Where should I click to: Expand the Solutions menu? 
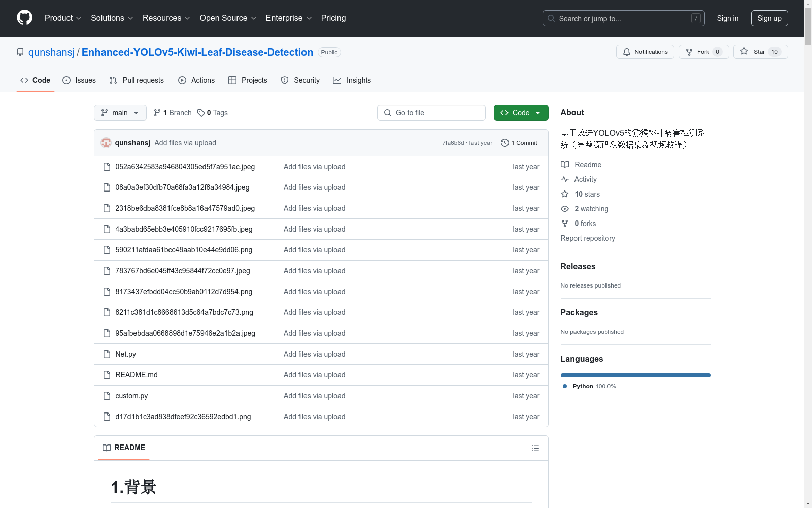pyautogui.click(x=112, y=18)
